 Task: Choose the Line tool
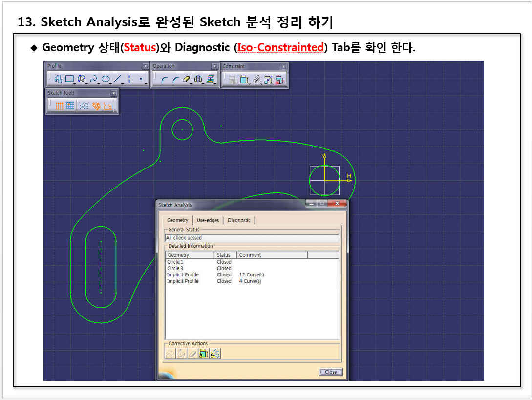coord(117,79)
